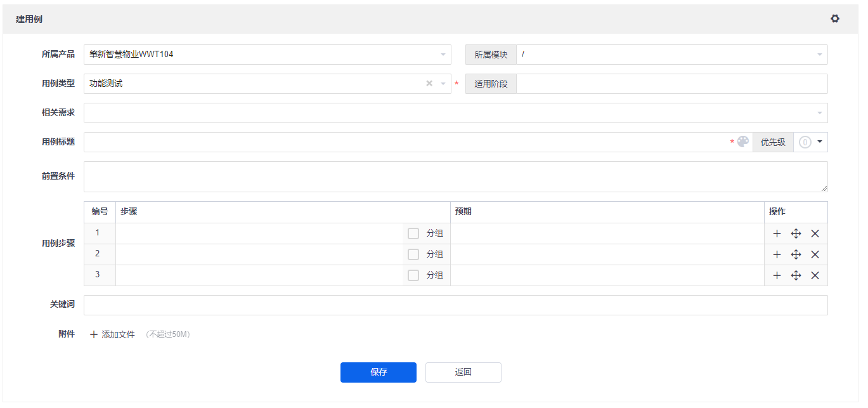Enable 分组 checkbox for step 1
868x408 pixels.
coord(413,234)
